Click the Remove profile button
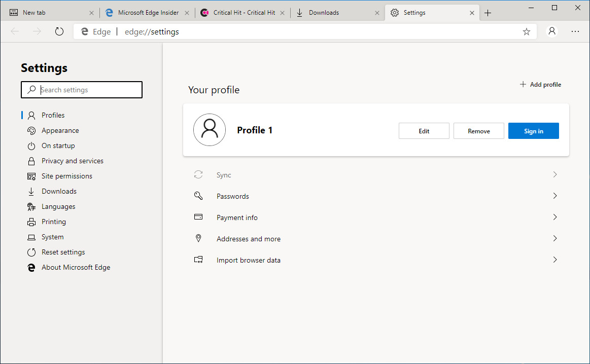The width and height of the screenshot is (590, 364). [478, 131]
